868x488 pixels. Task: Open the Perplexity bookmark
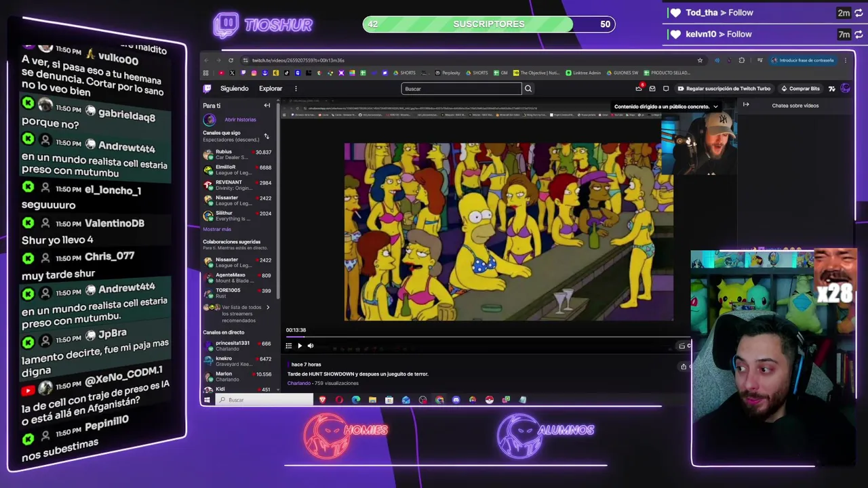tap(448, 73)
